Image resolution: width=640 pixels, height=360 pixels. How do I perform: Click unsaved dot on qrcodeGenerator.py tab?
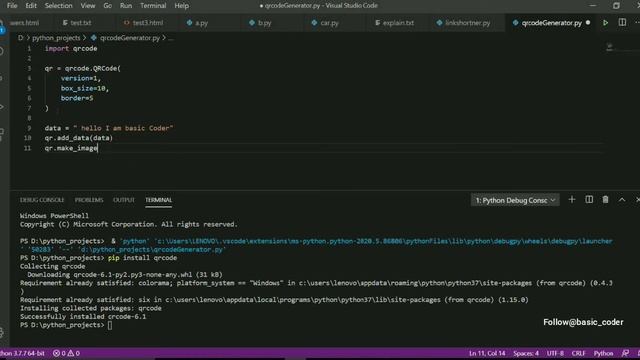tap(588, 23)
